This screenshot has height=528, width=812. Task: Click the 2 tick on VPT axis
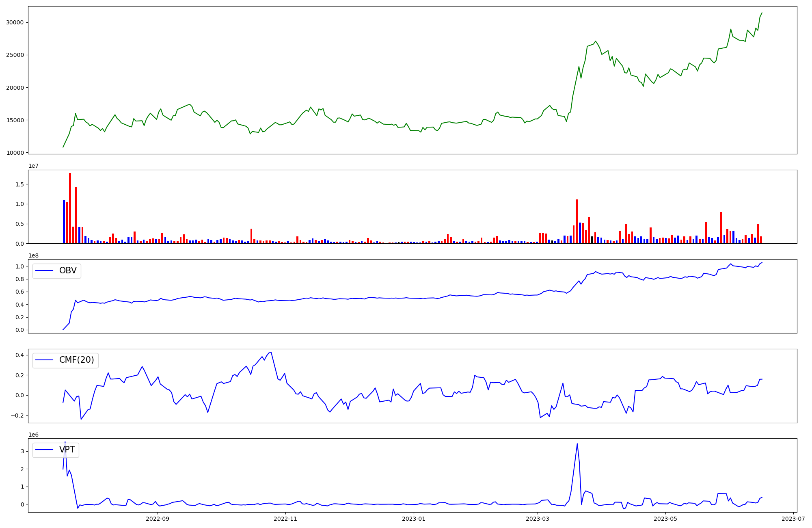tap(23, 469)
